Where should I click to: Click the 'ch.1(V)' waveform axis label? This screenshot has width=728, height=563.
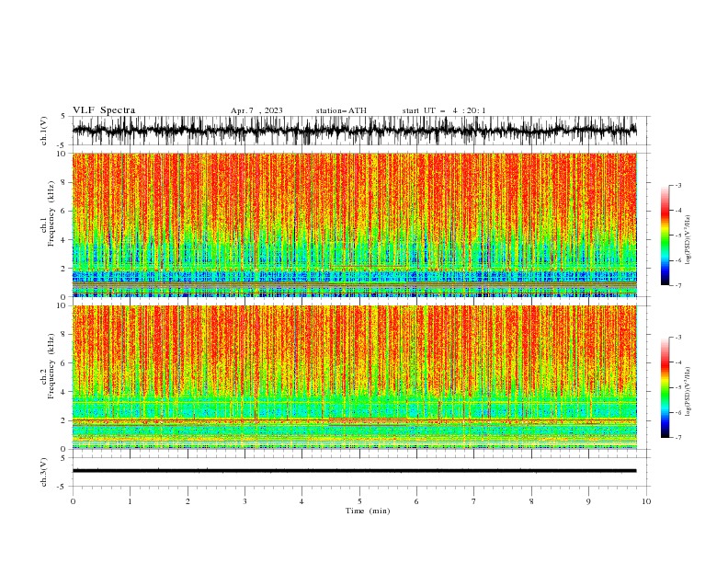[44, 131]
